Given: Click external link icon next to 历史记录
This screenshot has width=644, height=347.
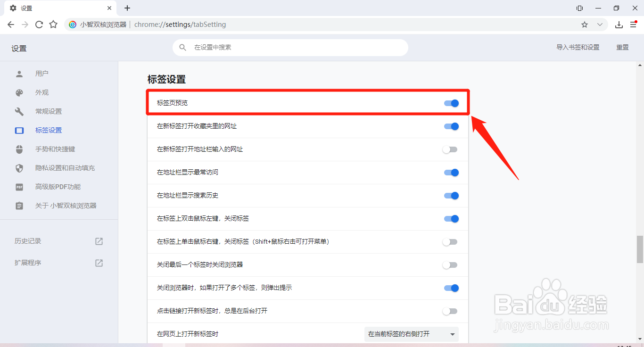Looking at the screenshot, I should tap(99, 241).
